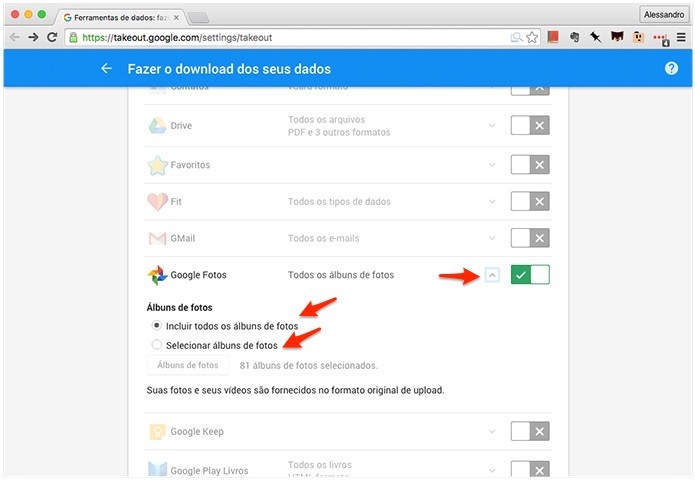
Task: Expand the Favoritos row chevron
Action: pyautogui.click(x=492, y=164)
